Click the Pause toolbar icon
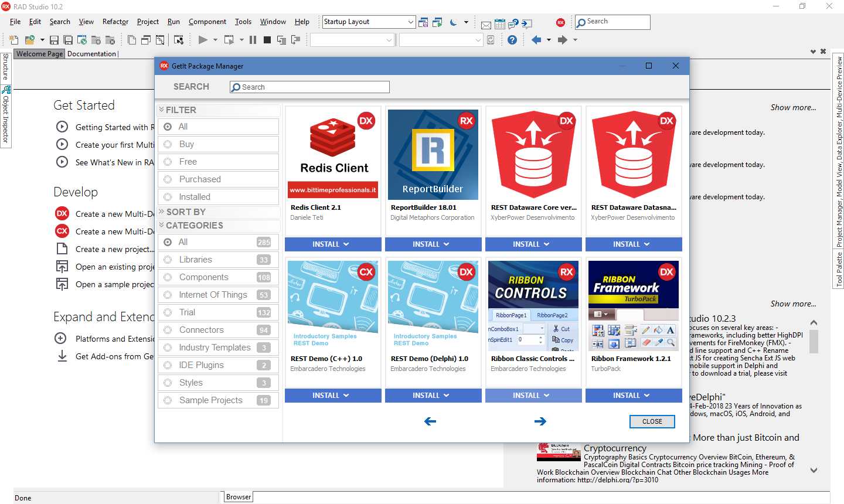The height and width of the screenshot is (504, 844). pyautogui.click(x=253, y=40)
